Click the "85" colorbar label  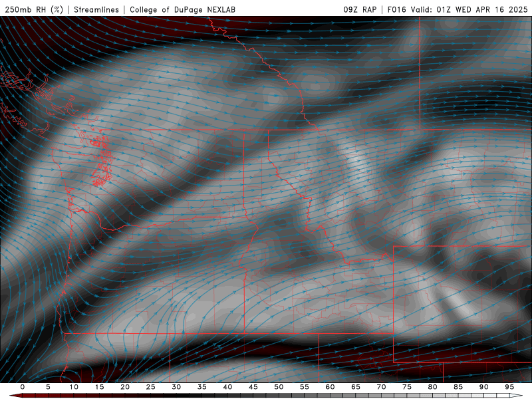[458, 387]
